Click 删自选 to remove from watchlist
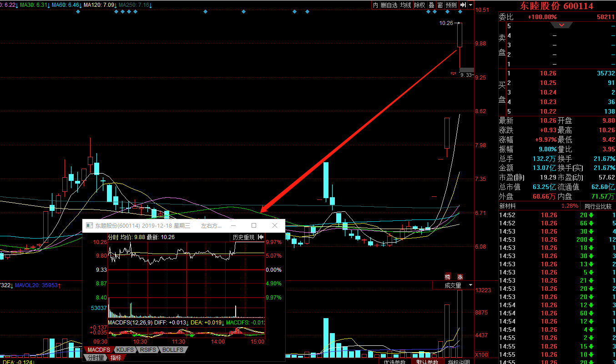 pos(389,5)
